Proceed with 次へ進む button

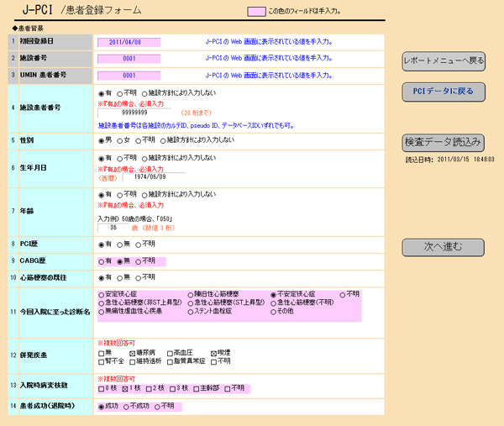(x=443, y=247)
